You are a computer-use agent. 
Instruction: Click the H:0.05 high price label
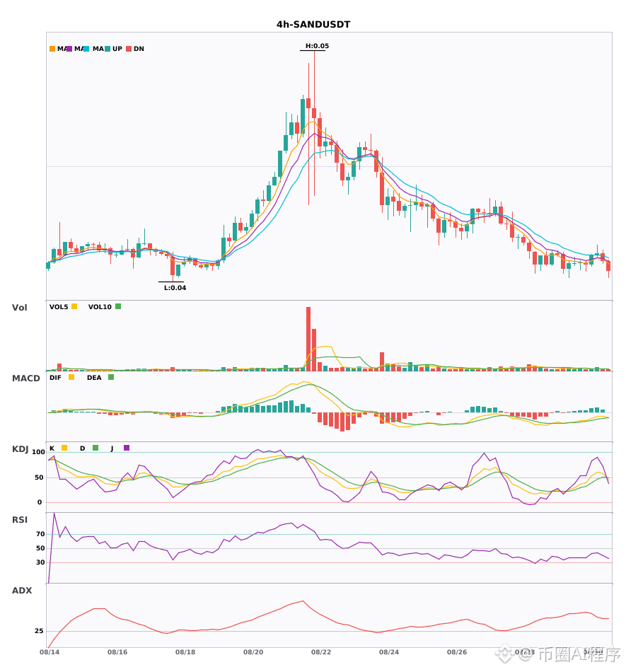(x=317, y=46)
